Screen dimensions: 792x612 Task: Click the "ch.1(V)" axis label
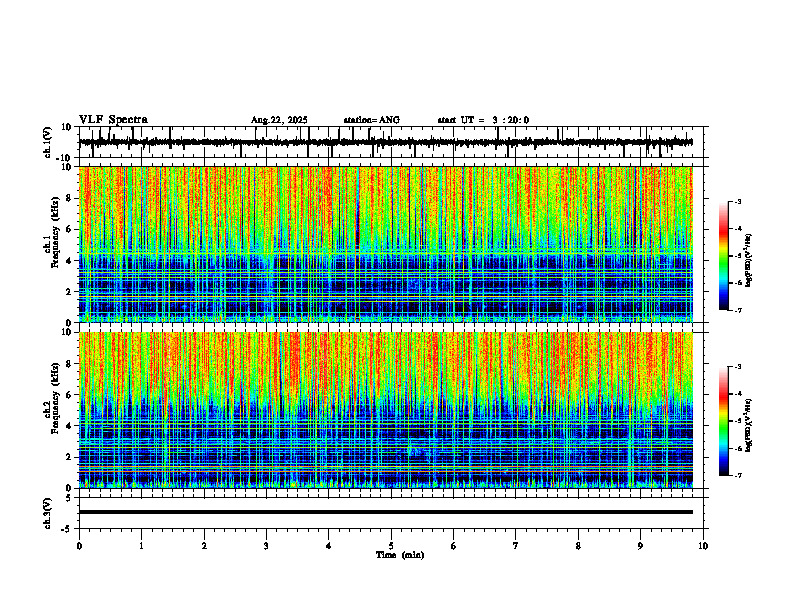point(48,142)
